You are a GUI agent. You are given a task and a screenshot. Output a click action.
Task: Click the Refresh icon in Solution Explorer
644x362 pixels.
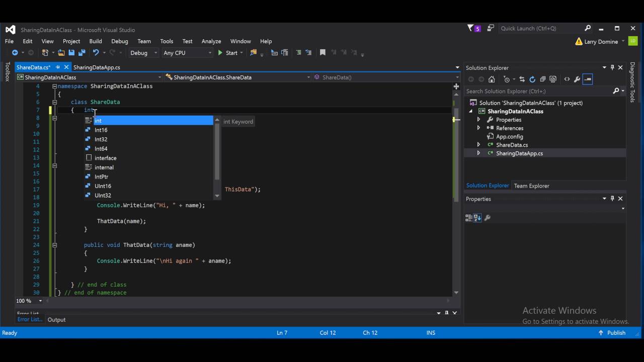(532, 79)
